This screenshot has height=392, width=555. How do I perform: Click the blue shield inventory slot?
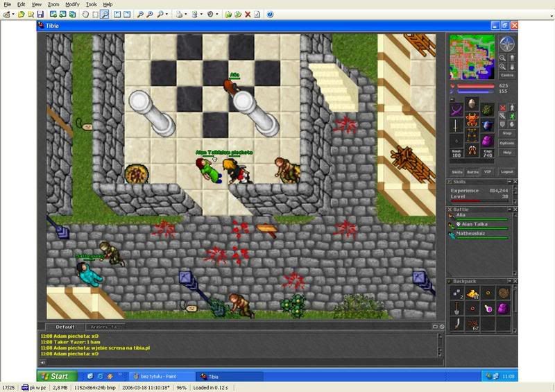(x=488, y=126)
